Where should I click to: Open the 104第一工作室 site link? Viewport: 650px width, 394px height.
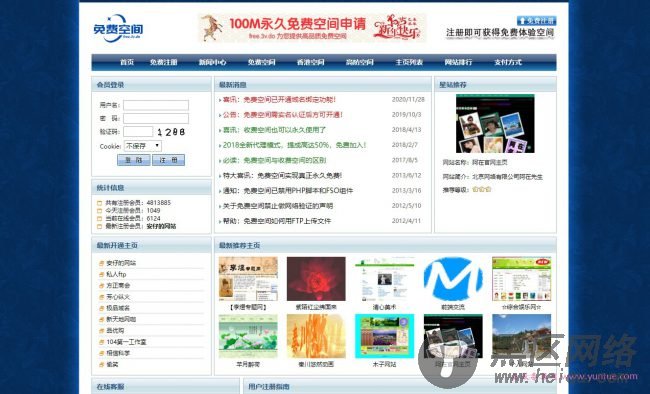[126, 342]
